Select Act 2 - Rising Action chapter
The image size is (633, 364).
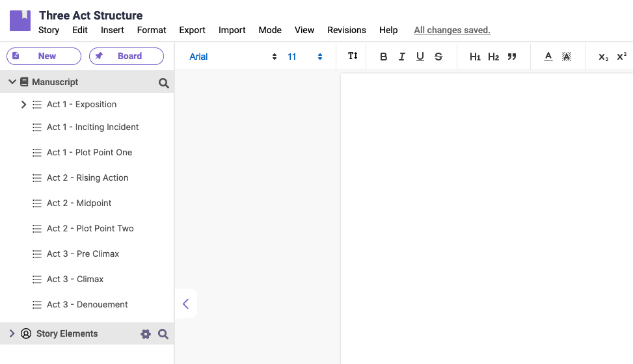pyautogui.click(x=87, y=178)
